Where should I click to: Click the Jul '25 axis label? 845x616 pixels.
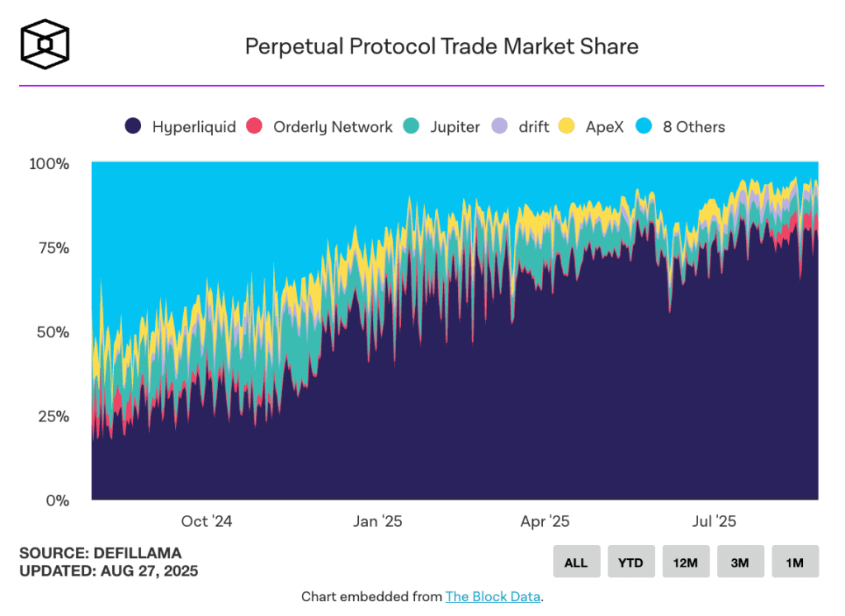[x=714, y=521]
